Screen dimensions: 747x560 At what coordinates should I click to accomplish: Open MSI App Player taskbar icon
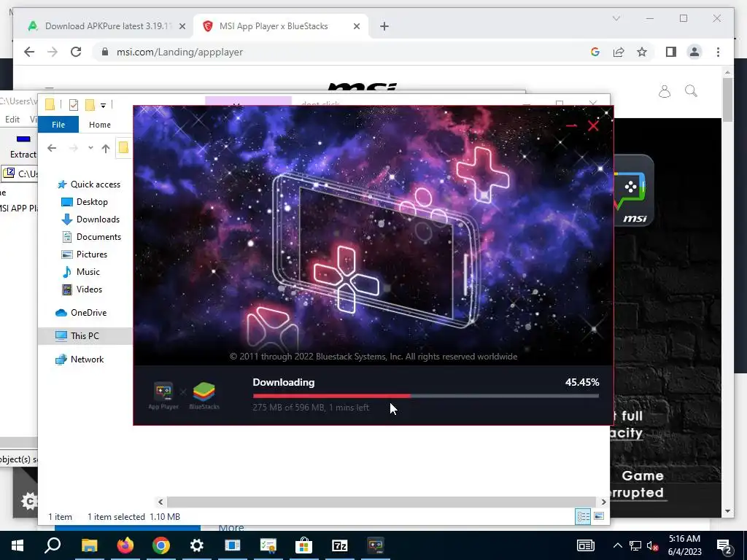(376, 545)
